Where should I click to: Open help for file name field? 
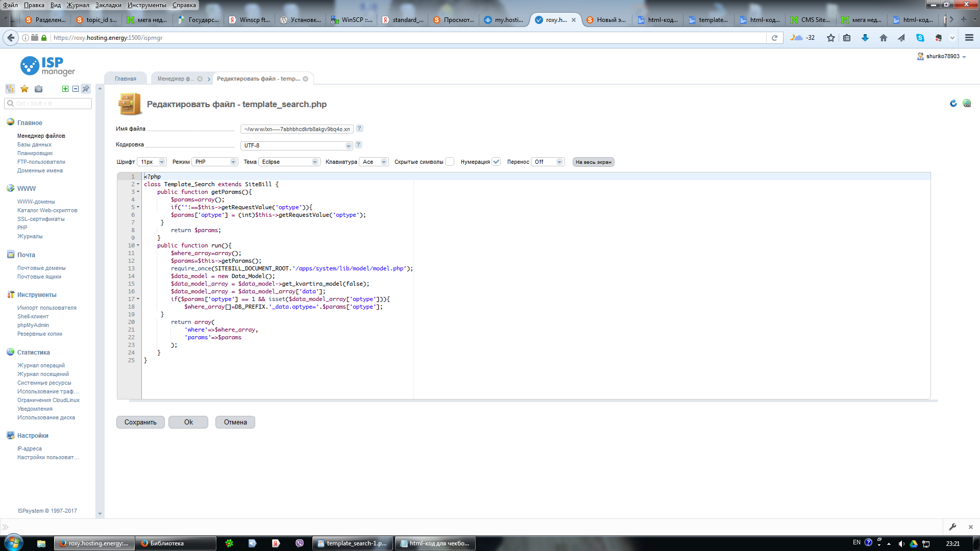(359, 129)
